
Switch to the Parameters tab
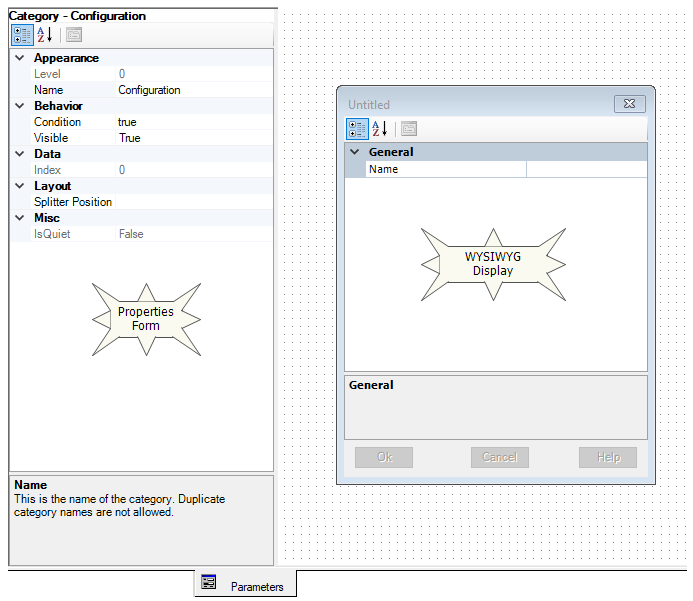point(256,587)
